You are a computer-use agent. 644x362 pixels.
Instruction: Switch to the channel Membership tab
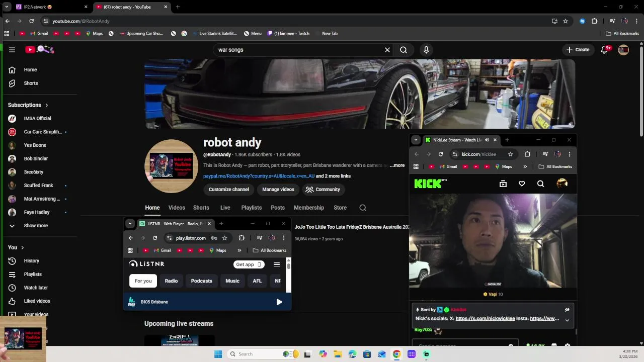[309, 208]
